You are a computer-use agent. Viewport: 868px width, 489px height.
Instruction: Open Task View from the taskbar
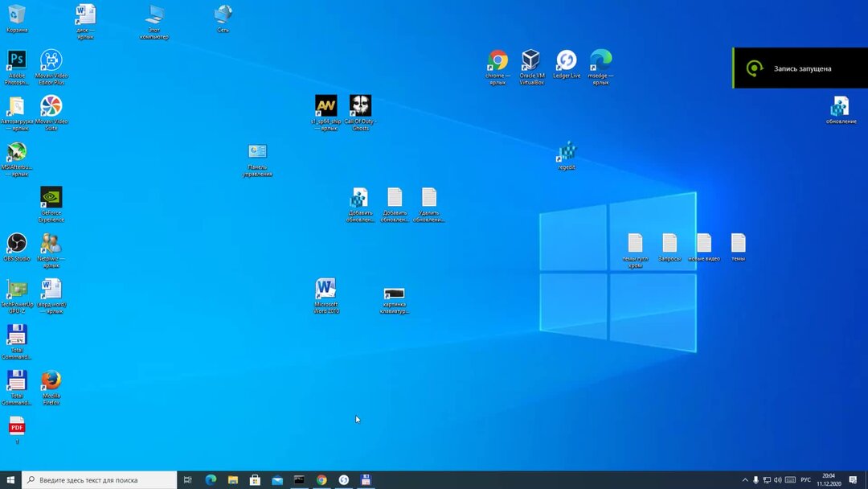click(187, 479)
